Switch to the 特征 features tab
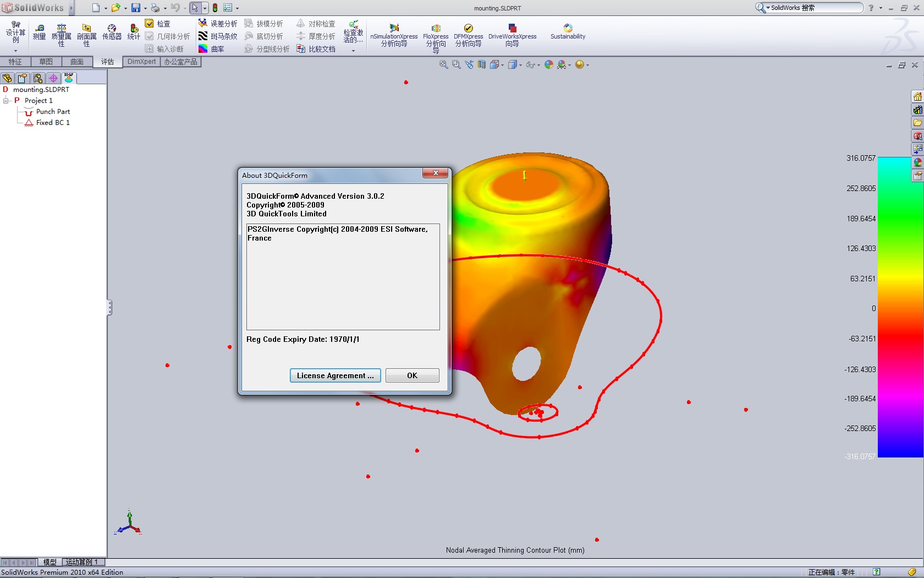 click(15, 62)
